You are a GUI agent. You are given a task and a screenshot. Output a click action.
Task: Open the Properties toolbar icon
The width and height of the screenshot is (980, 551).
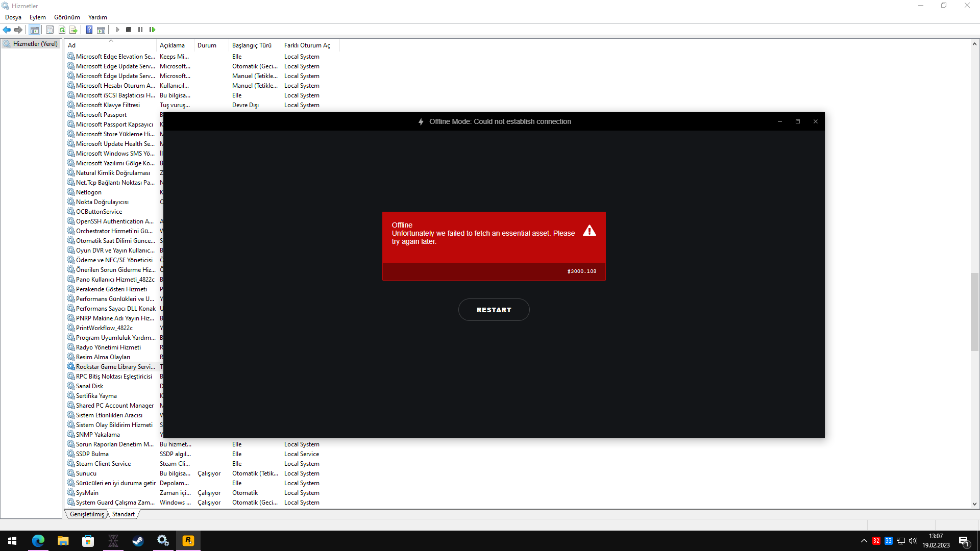point(50,30)
